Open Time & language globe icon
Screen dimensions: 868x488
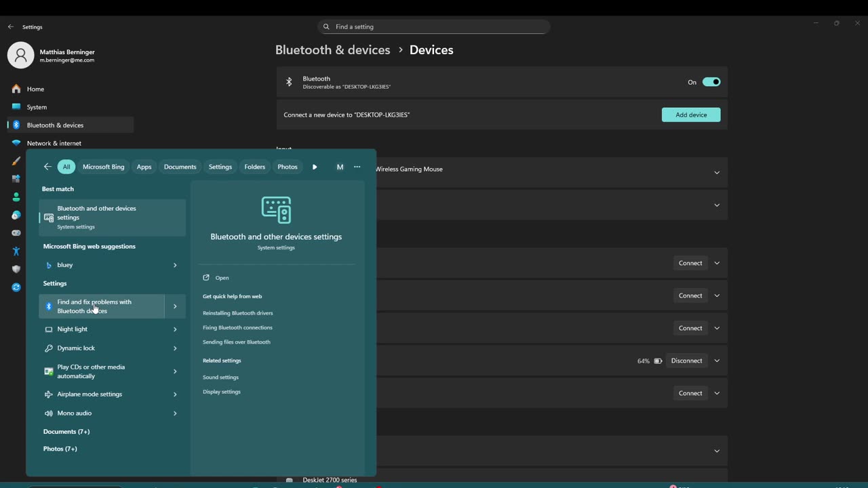click(16, 215)
